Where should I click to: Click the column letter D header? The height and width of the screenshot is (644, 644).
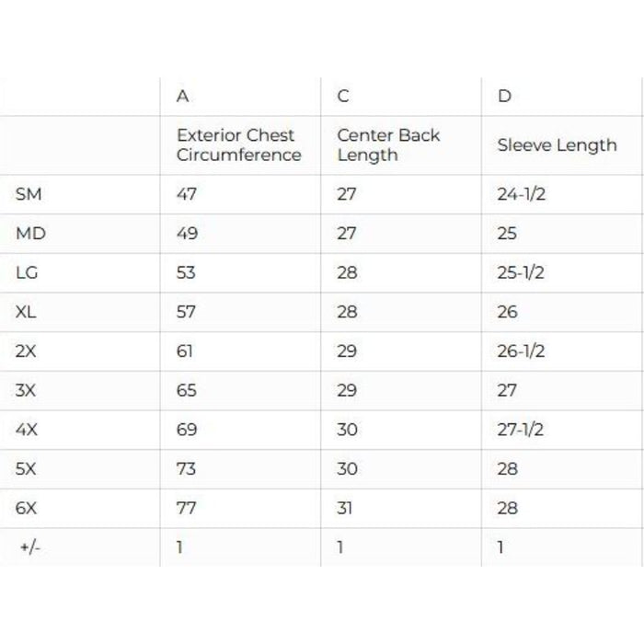tap(504, 97)
